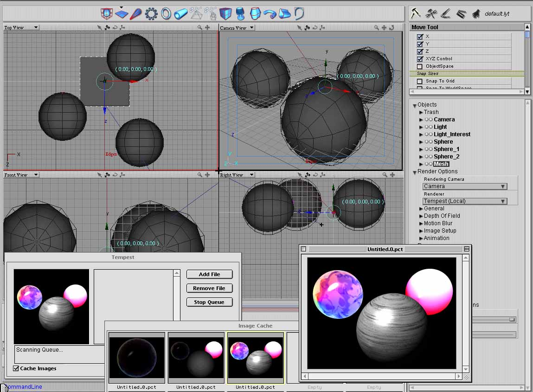The height and width of the screenshot is (392, 533).
Task: Open the Camera View viewport dropdown
Action: click(238, 28)
